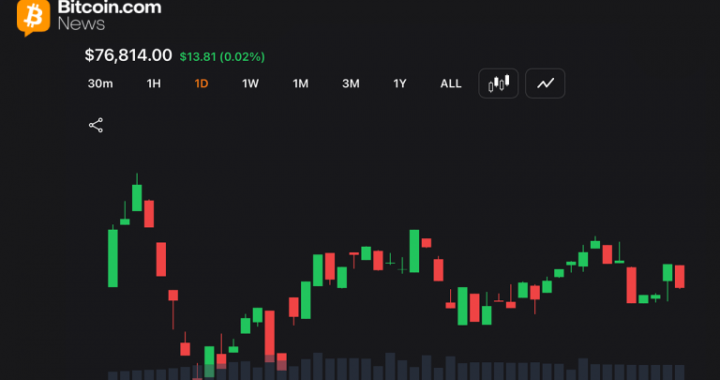
Task: Show the ALL time price range
Action: [451, 84]
